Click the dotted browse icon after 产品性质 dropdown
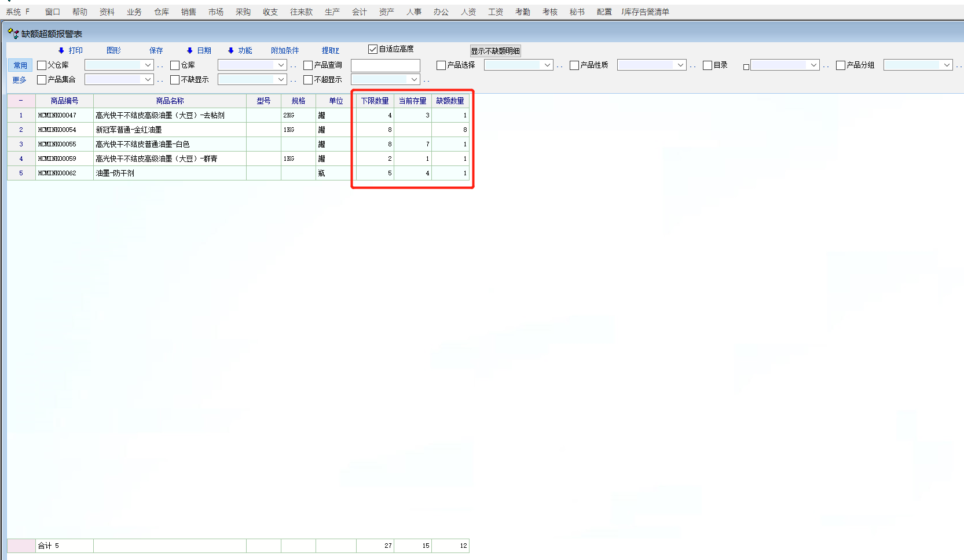 693,66
